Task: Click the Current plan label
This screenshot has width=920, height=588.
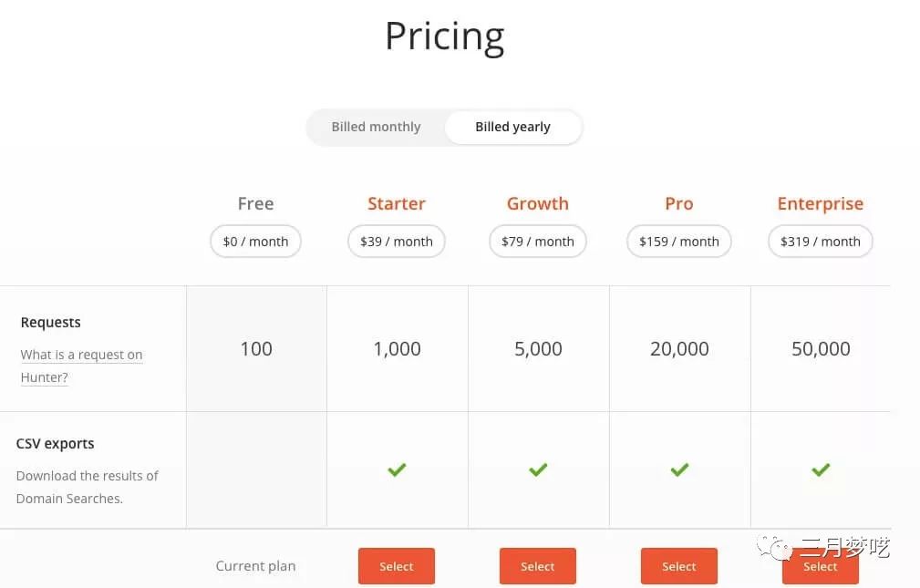Action: pos(255,566)
